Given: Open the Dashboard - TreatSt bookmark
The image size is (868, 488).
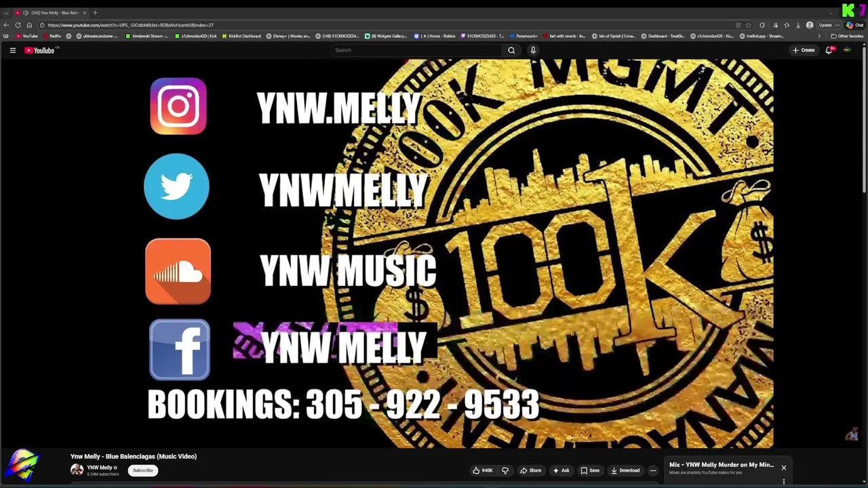Looking at the screenshot, I should pos(663,36).
